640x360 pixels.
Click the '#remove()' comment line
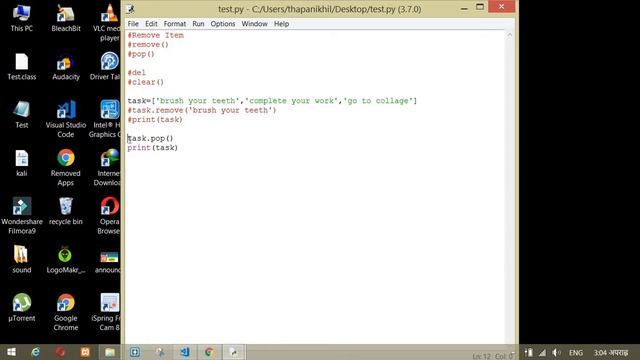(x=148, y=45)
